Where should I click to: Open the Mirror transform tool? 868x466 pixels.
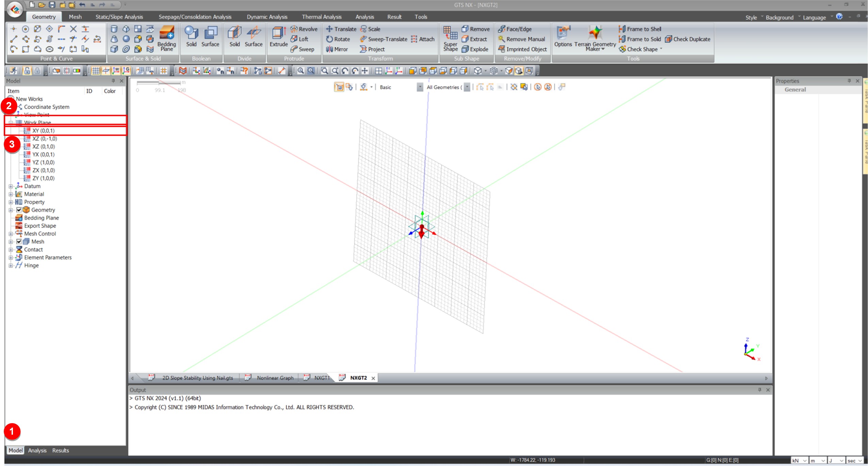pos(337,49)
